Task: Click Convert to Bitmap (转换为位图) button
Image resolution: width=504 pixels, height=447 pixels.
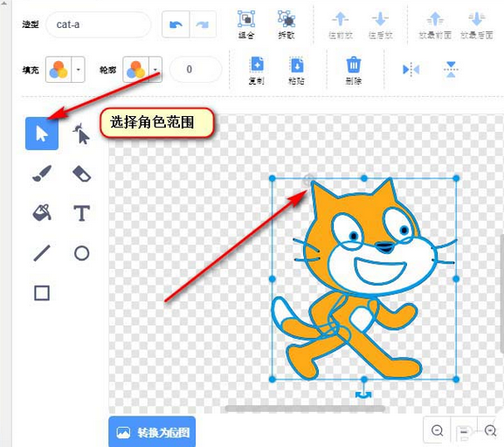Action: [x=152, y=432]
